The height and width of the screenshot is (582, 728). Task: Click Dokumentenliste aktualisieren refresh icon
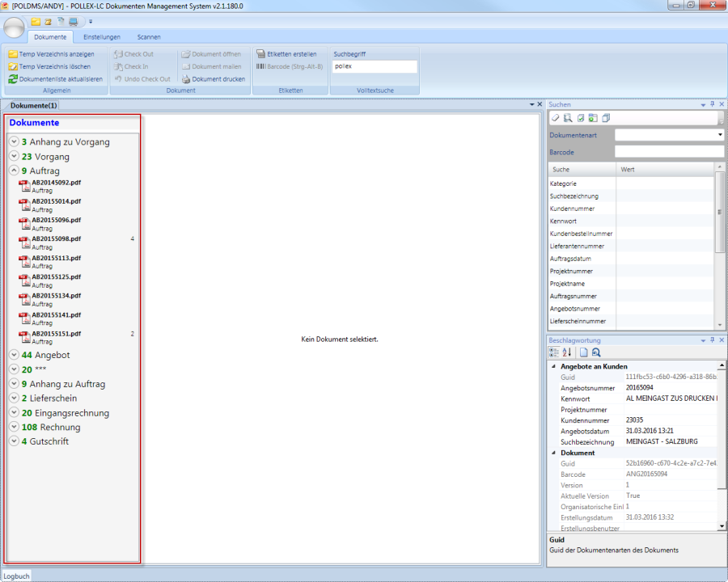click(13, 79)
